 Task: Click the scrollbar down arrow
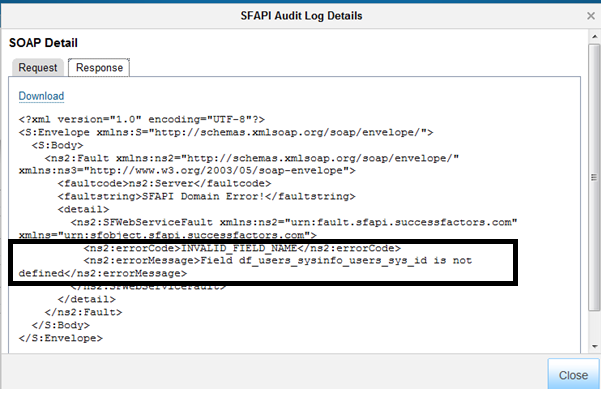click(x=594, y=346)
